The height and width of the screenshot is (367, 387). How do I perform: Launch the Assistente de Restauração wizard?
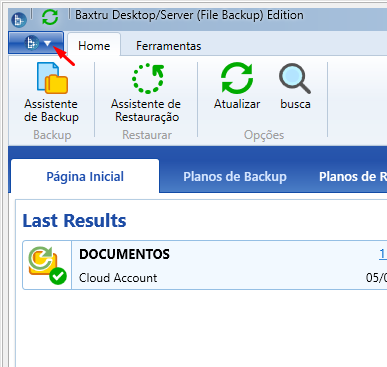(x=147, y=93)
